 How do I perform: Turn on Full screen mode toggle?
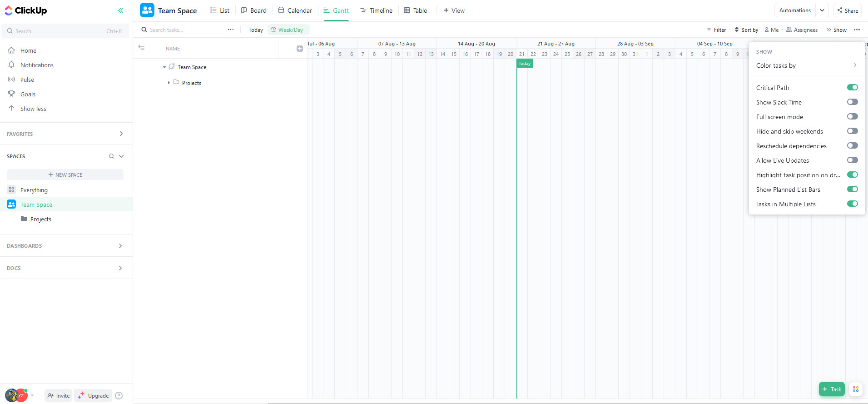pyautogui.click(x=852, y=116)
